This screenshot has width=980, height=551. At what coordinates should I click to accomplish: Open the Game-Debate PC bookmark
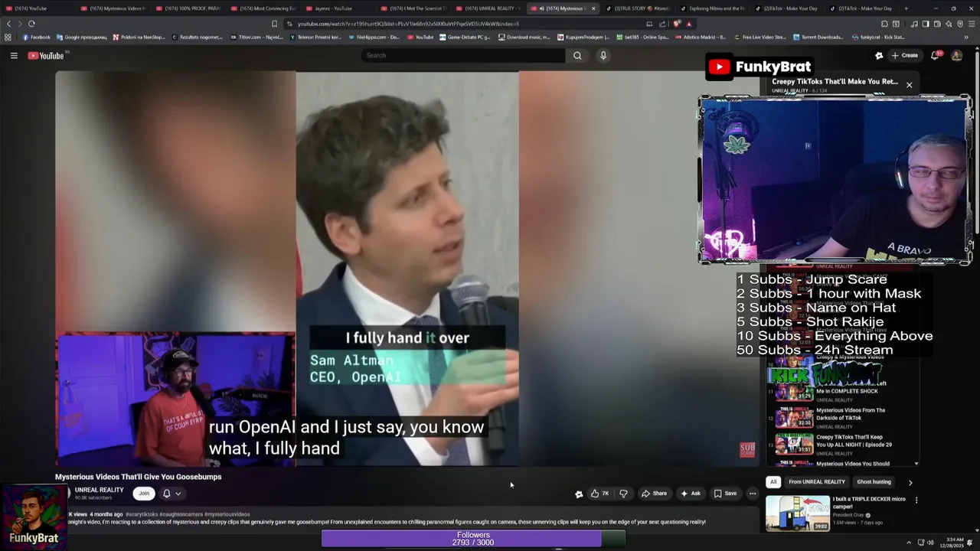click(465, 37)
